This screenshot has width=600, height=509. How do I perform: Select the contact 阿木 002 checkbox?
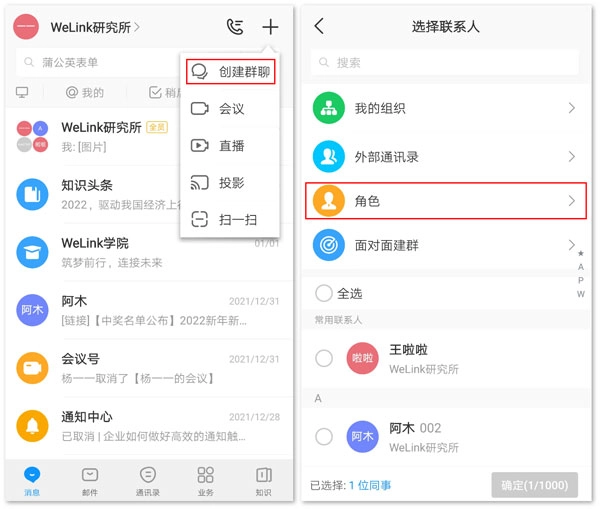[324, 436]
